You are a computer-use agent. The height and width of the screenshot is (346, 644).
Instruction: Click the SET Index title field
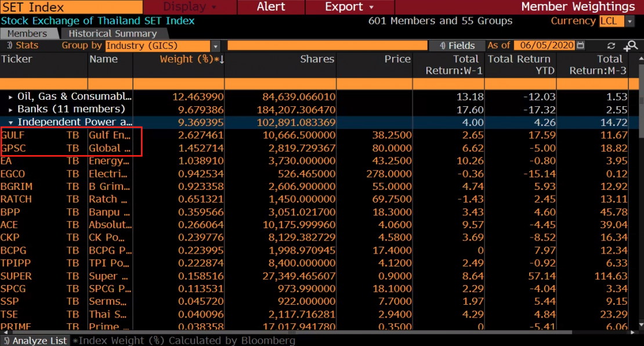71,7
